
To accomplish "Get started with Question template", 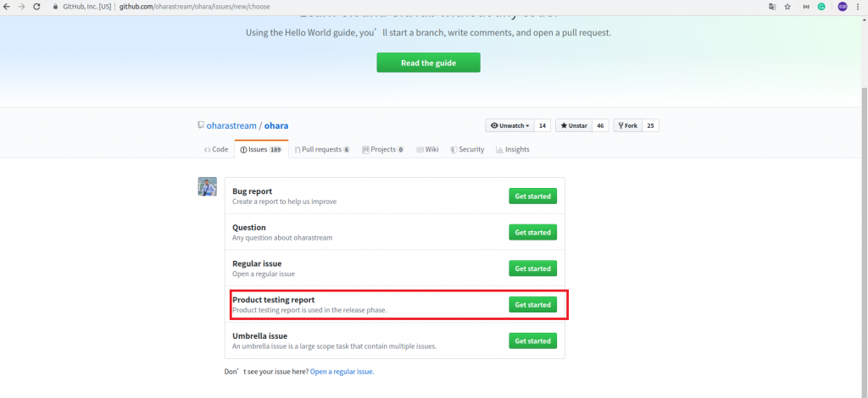I will coord(532,232).
